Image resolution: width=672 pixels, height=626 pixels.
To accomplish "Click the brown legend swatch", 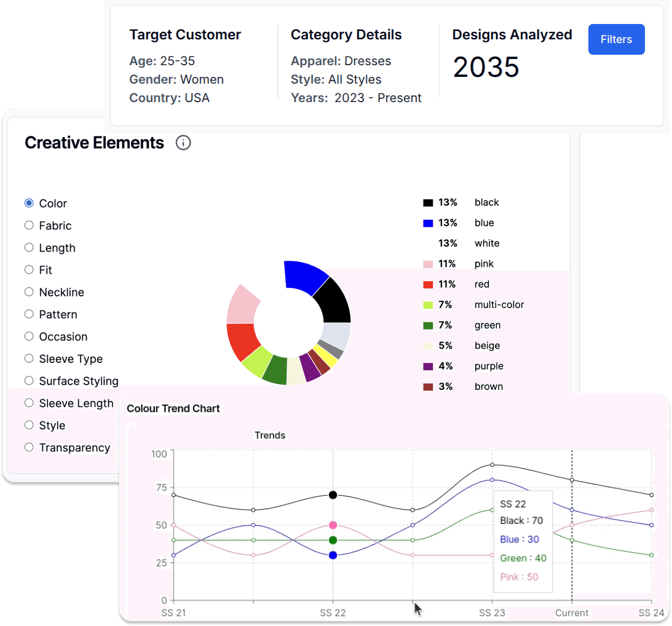I will [x=427, y=386].
